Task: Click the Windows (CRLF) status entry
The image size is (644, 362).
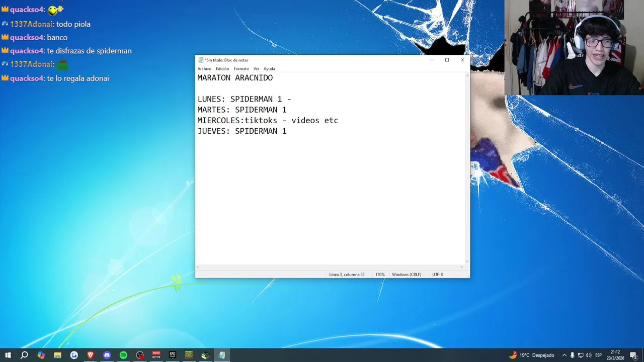Action: pyautogui.click(x=407, y=275)
